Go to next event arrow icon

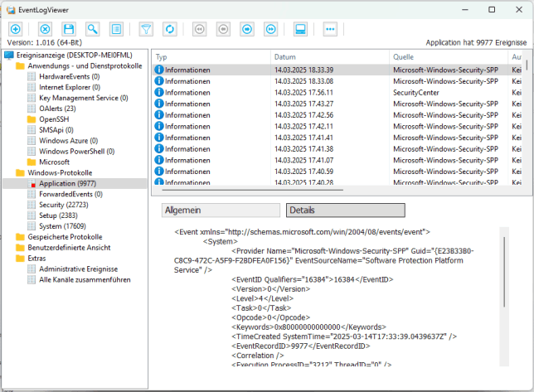click(x=247, y=29)
